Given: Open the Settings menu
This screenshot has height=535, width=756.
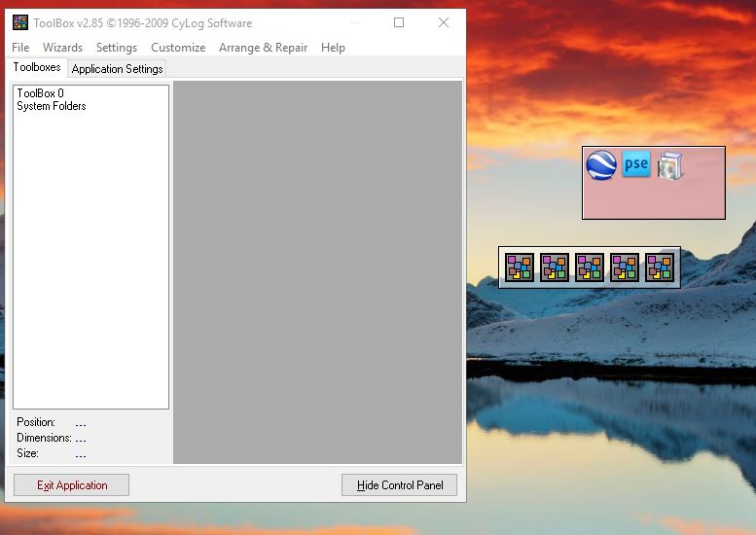Looking at the screenshot, I should tap(117, 48).
